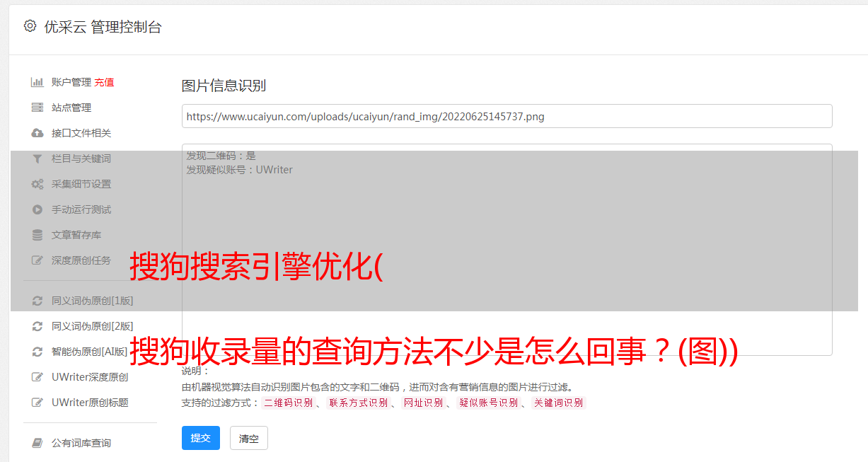Click the 网址识别 tag
868x462 pixels.
pos(423,403)
